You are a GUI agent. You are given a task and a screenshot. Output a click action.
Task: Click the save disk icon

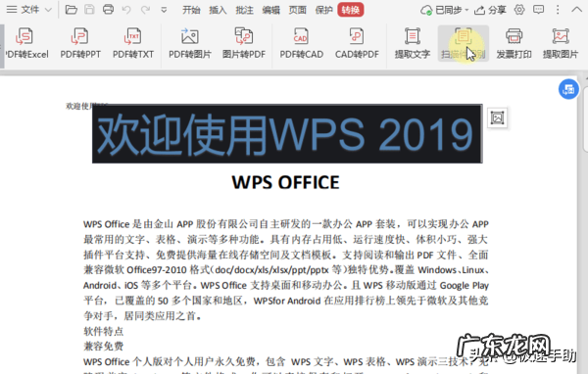[x=89, y=10]
